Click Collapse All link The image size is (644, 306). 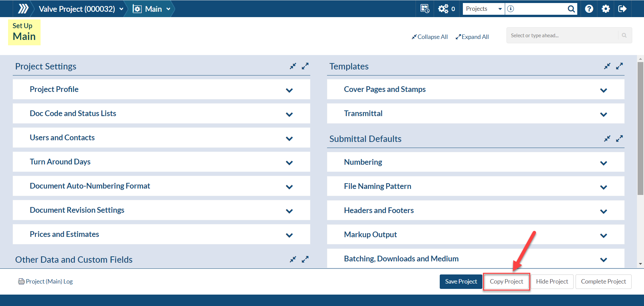pyautogui.click(x=430, y=37)
